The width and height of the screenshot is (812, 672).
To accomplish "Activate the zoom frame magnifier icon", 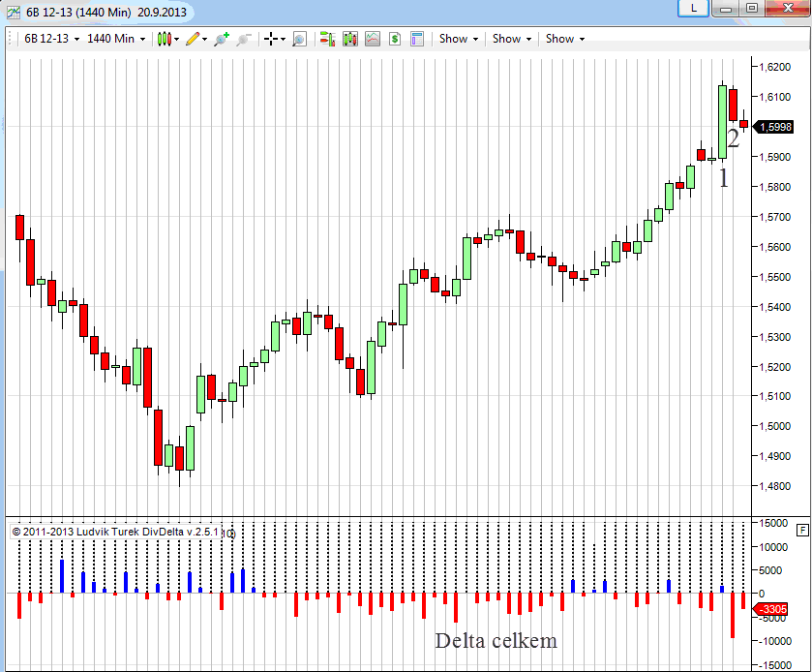I will click(299, 39).
